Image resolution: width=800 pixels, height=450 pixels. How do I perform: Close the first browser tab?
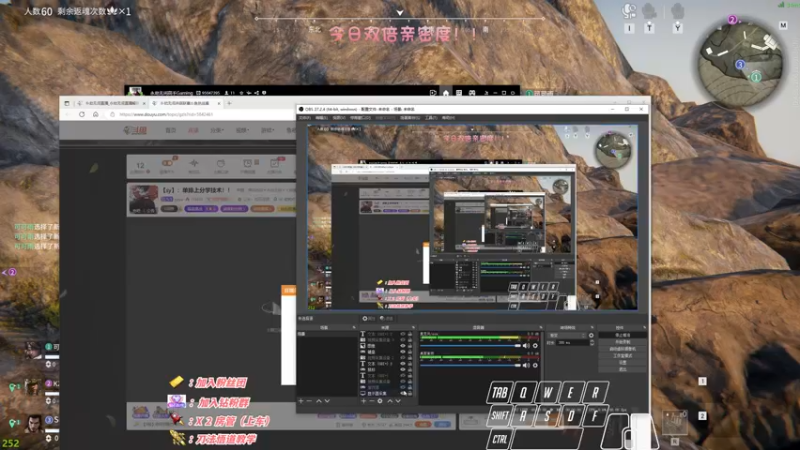(144, 104)
